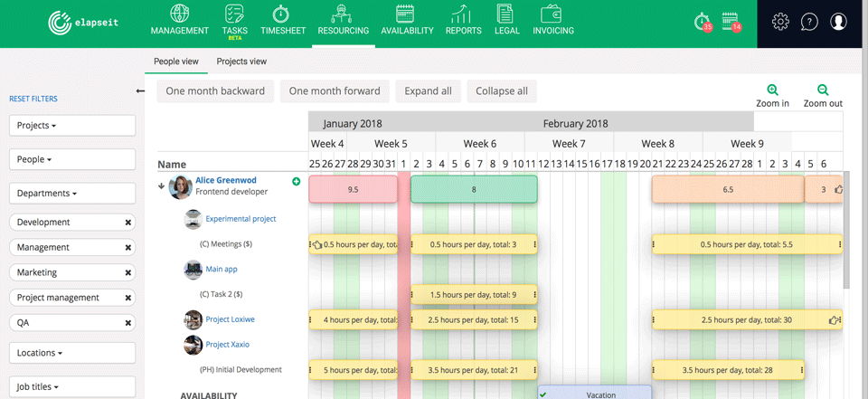Open the Invoicing wallet module
This screenshot has width=868, height=399.
pyautogui.click(x=553, y=20)
